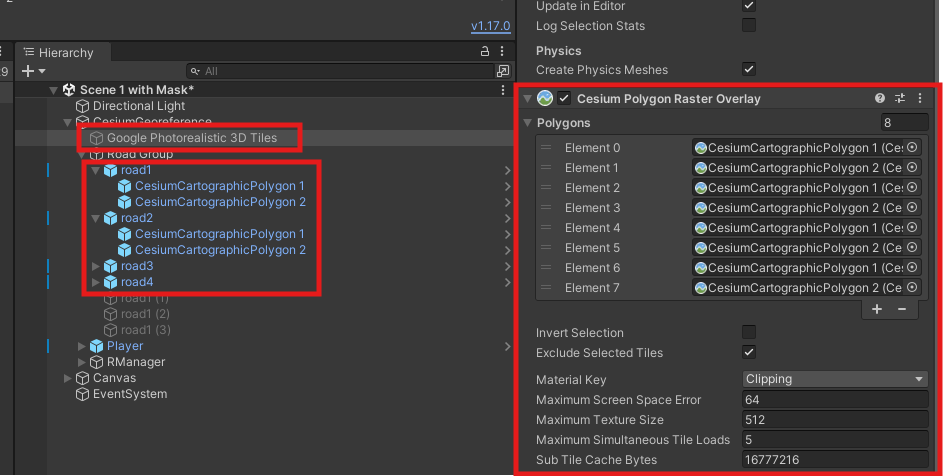Expand the road4 prefab node

point(95,282)
